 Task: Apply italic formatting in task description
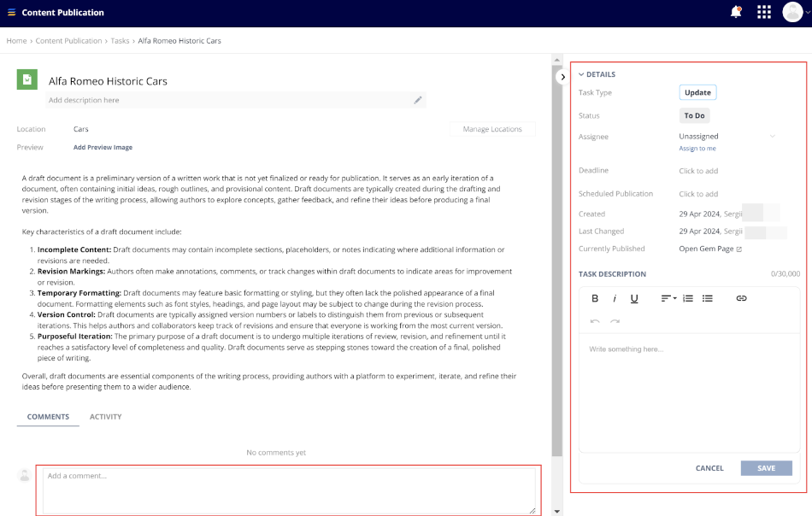click(615, 298)
